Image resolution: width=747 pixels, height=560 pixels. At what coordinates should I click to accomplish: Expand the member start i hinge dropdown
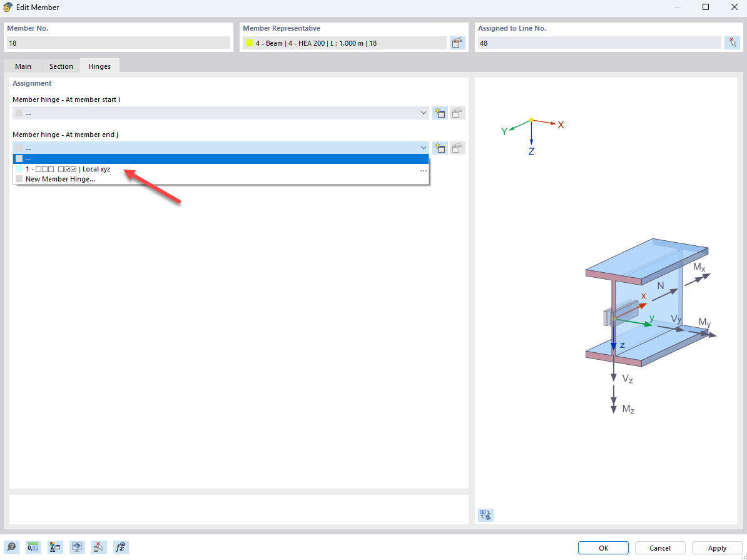[x=423, y=113]
